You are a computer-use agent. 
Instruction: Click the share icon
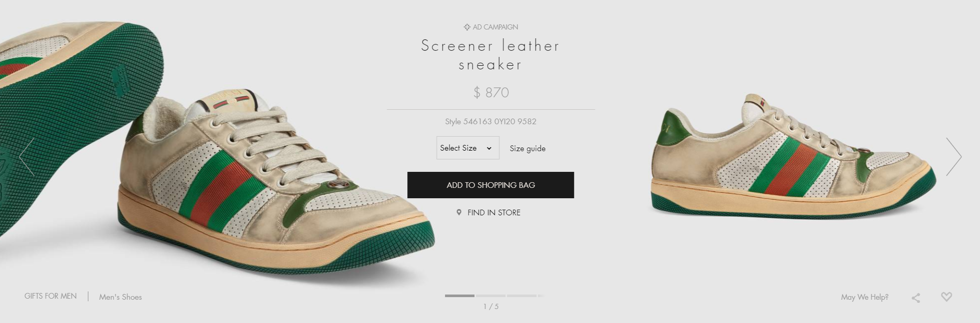point(916,298)
